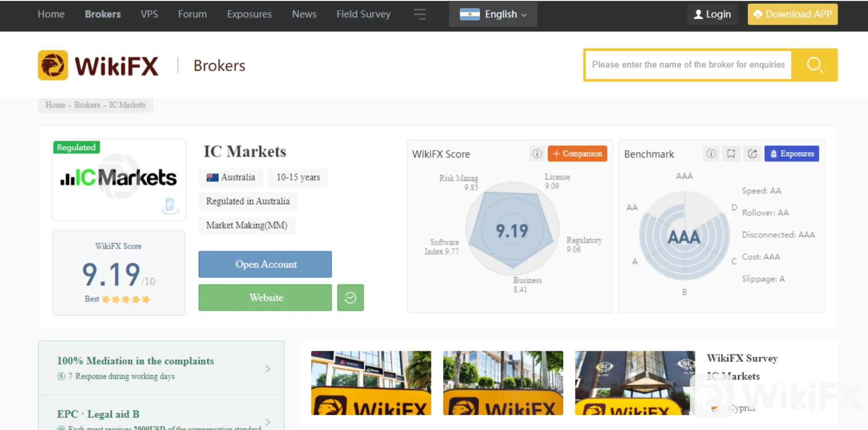This screenshot has width=868, height=430.
Task: Open the English language dropdown
Action: coord(493,14)
